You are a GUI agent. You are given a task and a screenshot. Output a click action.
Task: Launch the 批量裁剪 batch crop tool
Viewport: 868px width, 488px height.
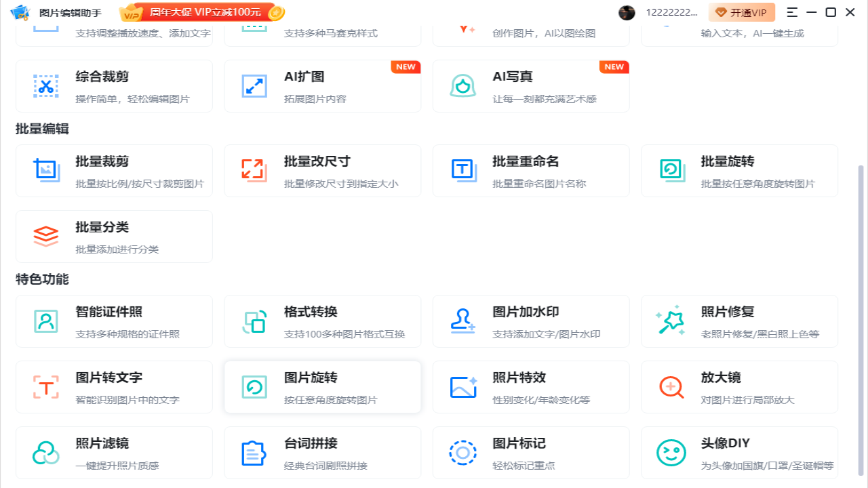[114, 170]
